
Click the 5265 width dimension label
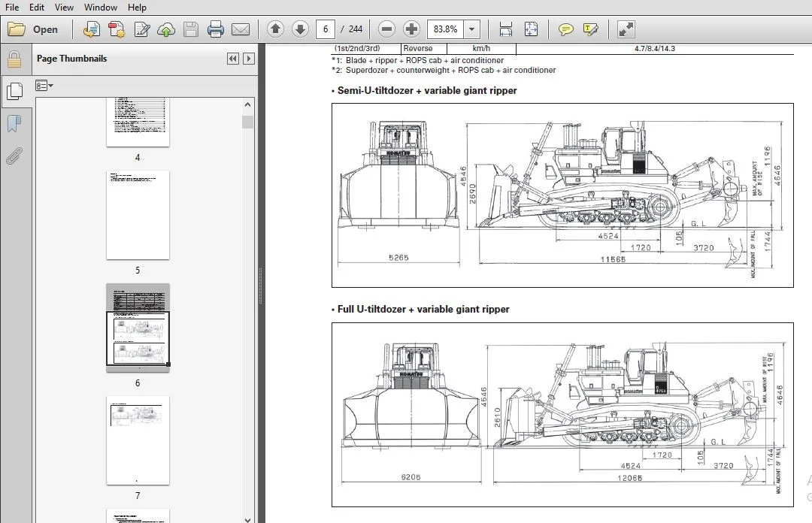(398, 257)
